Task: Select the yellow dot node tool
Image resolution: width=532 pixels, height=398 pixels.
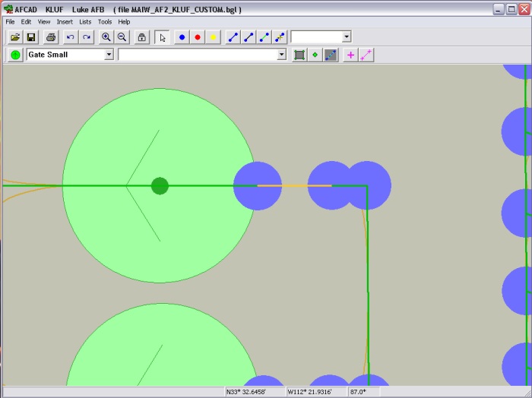Action: coord(214,37)
